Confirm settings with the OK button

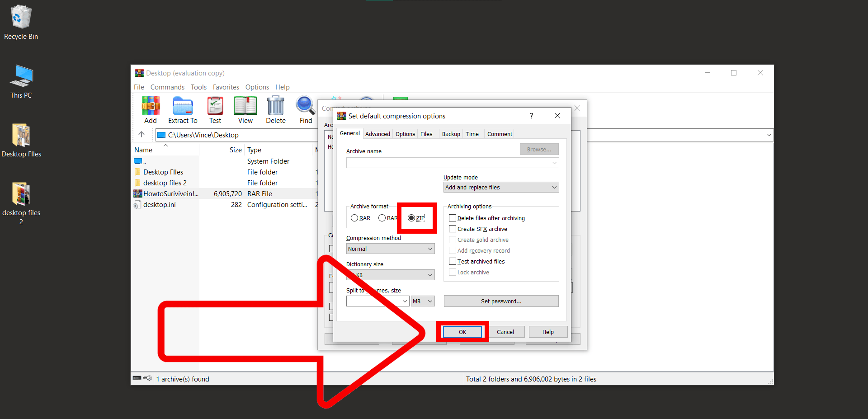462,331
